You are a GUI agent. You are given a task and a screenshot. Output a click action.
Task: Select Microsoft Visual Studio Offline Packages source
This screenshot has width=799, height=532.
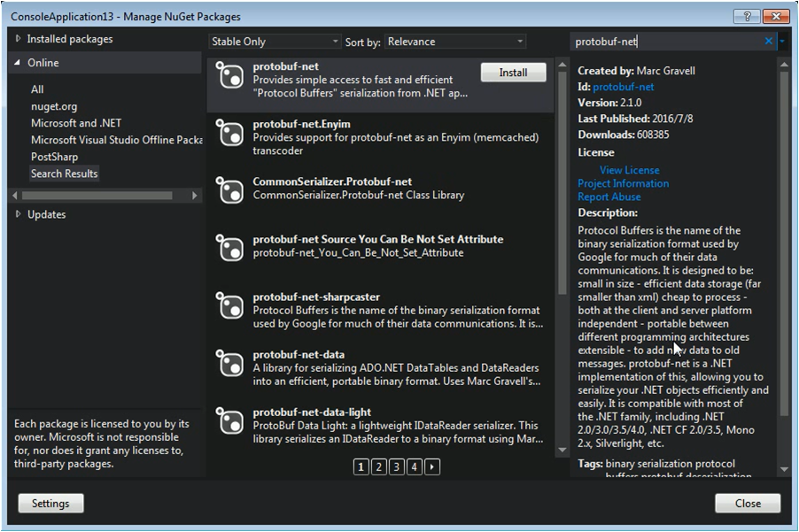(116, 140)
